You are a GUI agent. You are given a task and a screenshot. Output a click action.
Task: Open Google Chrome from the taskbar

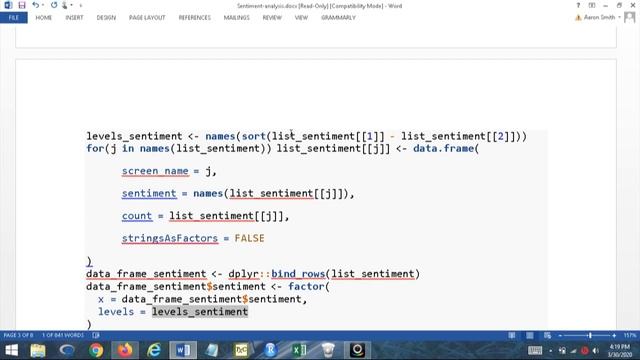click(x=96, y=350)
